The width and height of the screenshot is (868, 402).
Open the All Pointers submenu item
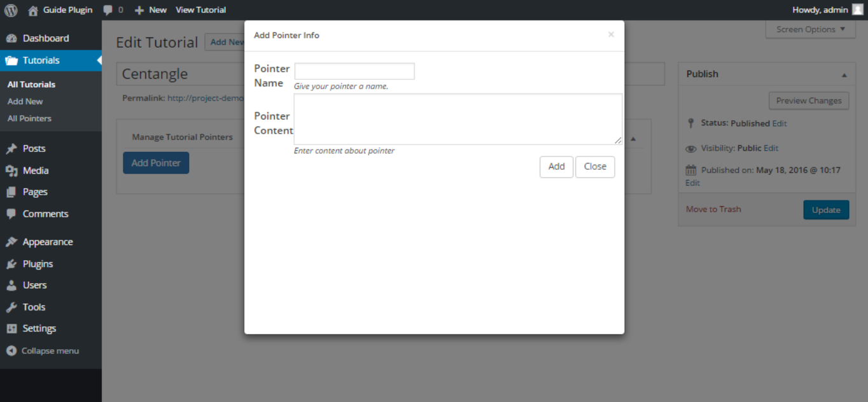[x=29, y=118]
